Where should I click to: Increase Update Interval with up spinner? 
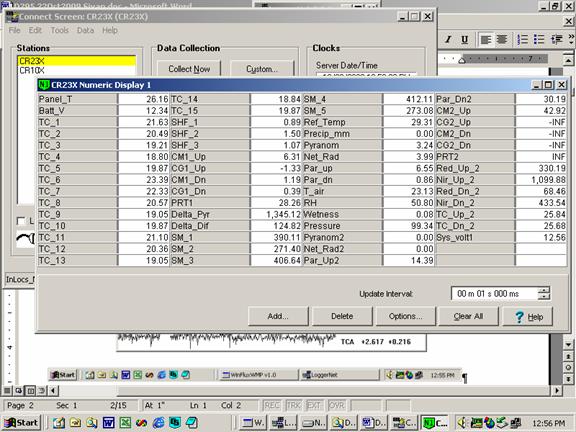tap(544, 290)
